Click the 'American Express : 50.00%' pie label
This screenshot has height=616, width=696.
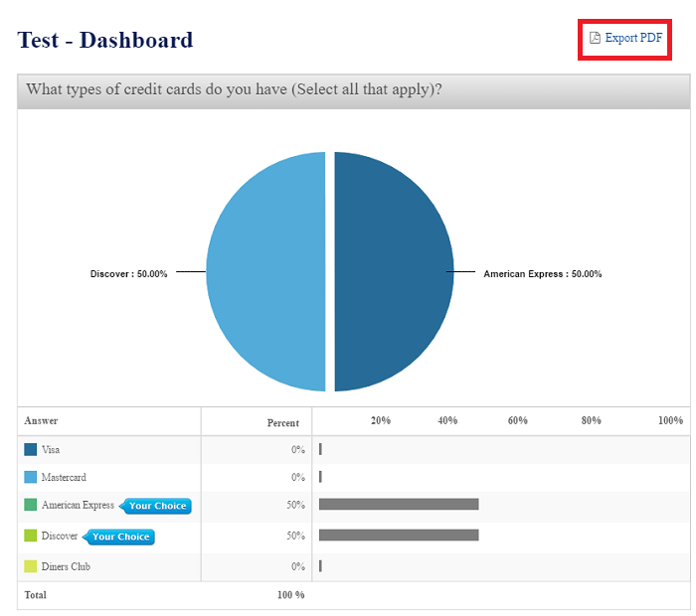543,274
